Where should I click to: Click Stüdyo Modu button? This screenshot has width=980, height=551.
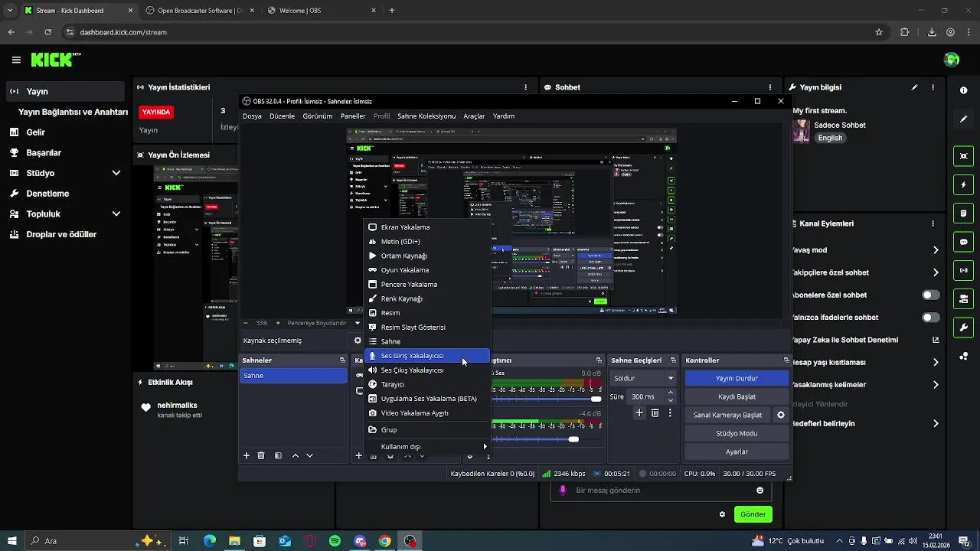tap(737, 433)
